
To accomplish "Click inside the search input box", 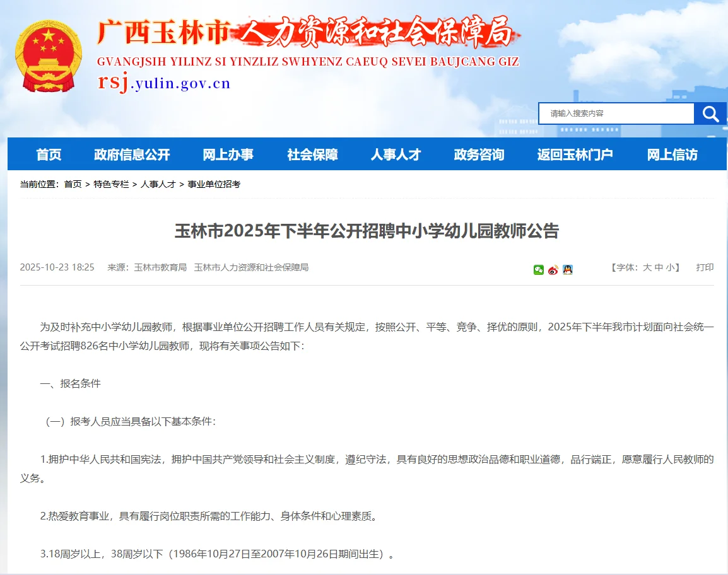I will [x=615, y=113].
